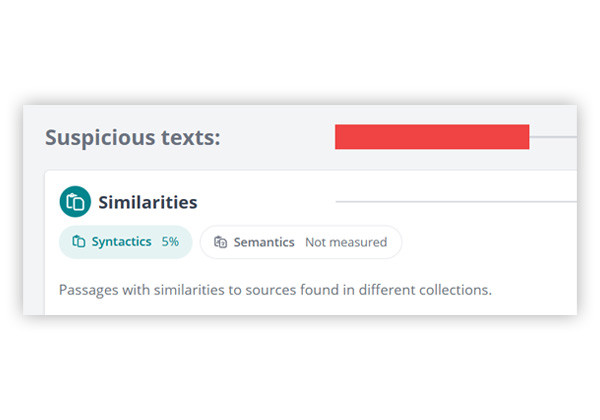Click the 5% value in Syntactics

pos(170,242)
